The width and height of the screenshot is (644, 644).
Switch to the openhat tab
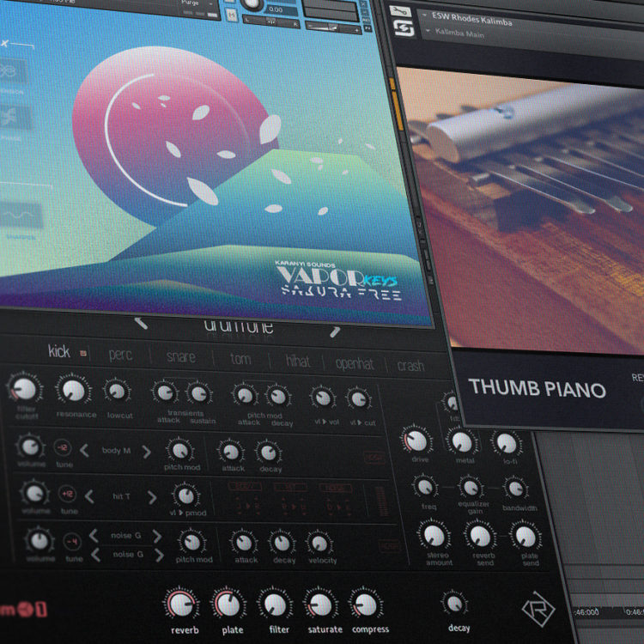tap(355, 364)
